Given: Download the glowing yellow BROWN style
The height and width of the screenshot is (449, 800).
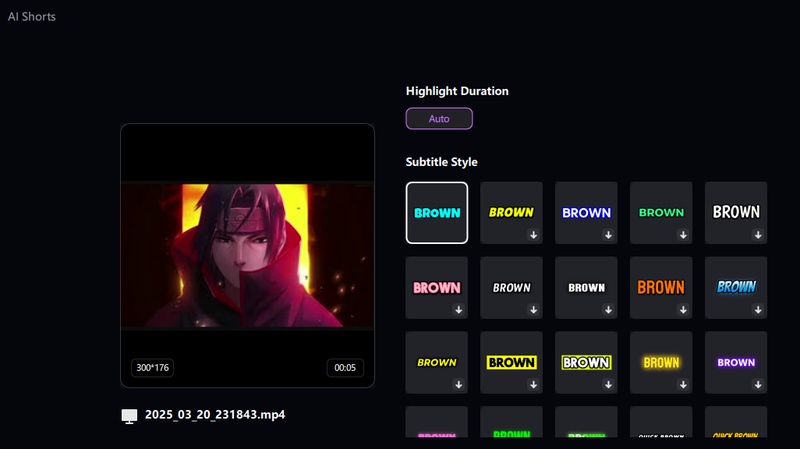Looking at the screenshot, I should 683,385.
